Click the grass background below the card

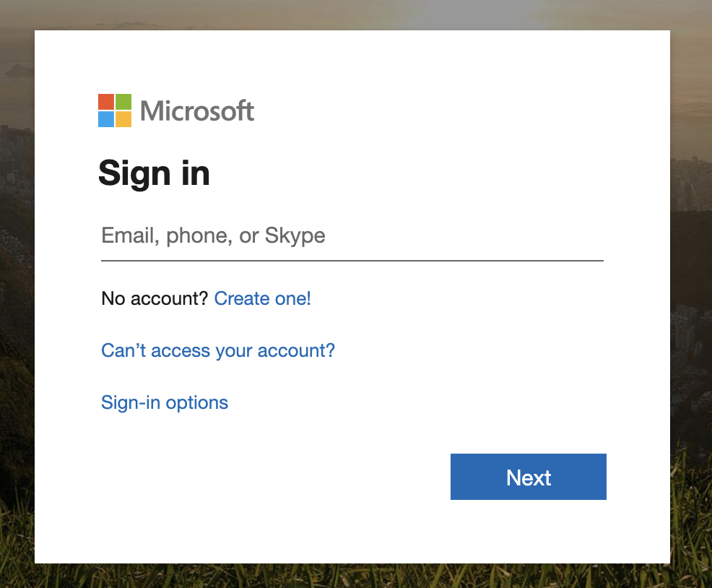coord(354,576)
